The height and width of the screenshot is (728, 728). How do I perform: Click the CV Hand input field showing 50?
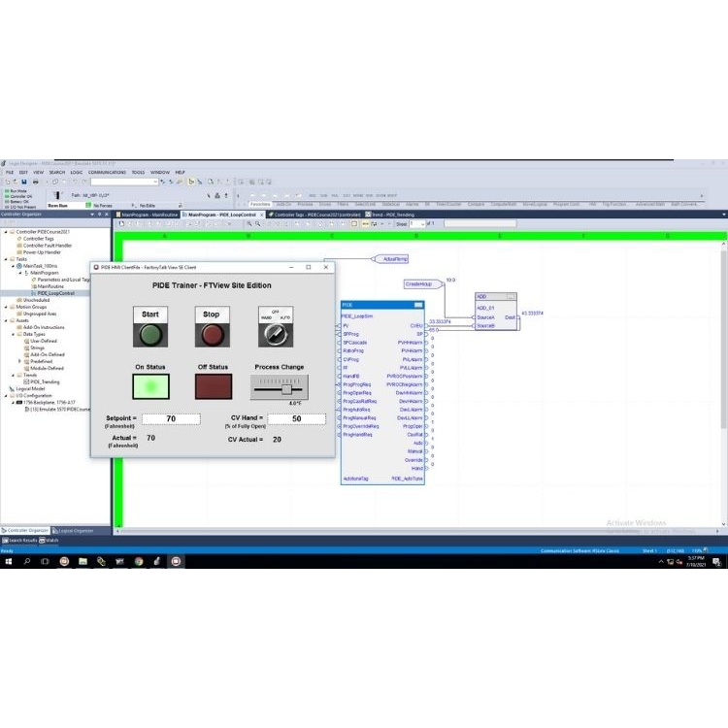click(x=297, y=418)
